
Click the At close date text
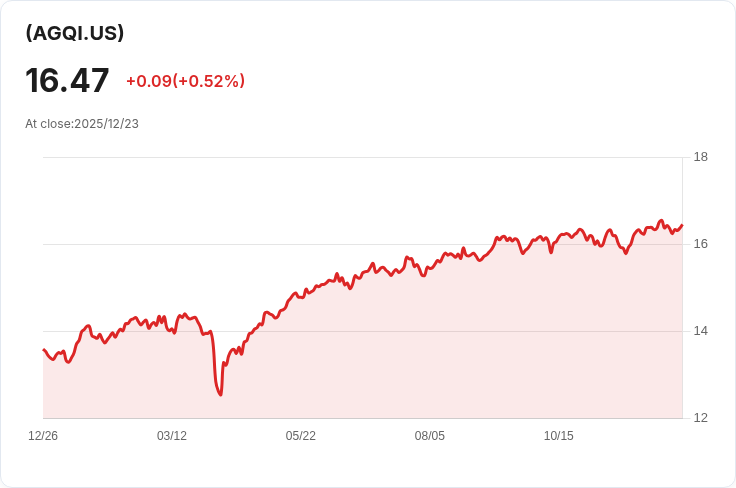[82, 124]
